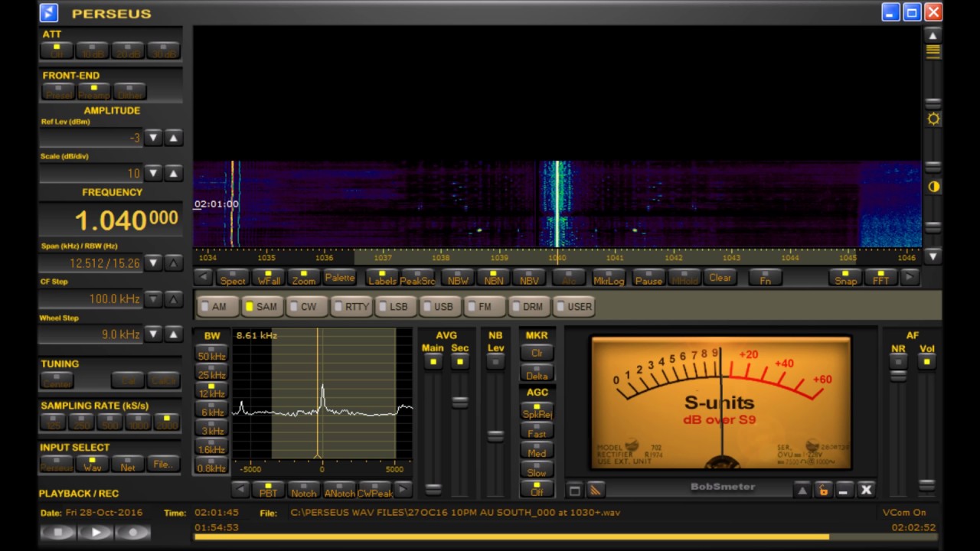Increase Ref Lev with up arrow

coord(174,138)
